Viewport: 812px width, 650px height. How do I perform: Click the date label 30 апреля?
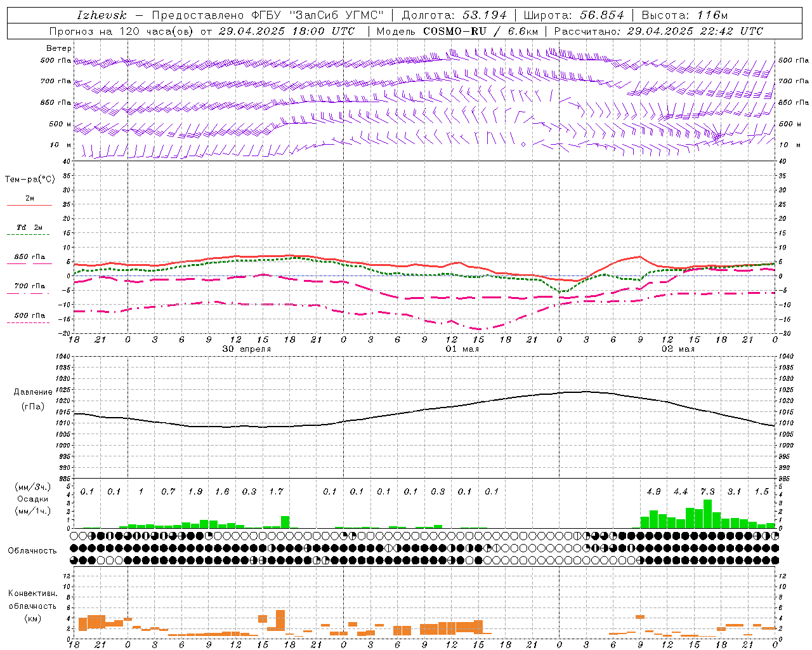pos(247,349)
